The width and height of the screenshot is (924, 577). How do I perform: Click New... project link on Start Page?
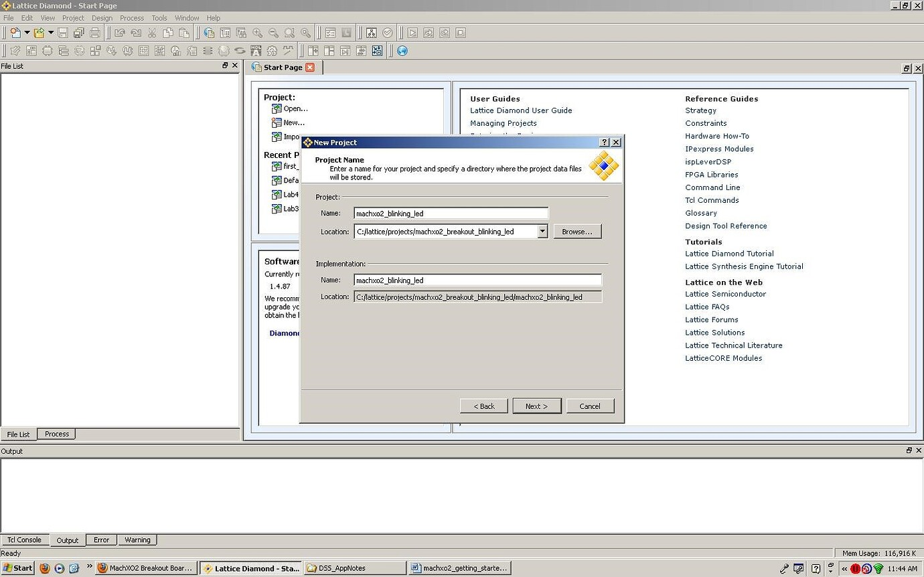(x=294, y=122)
